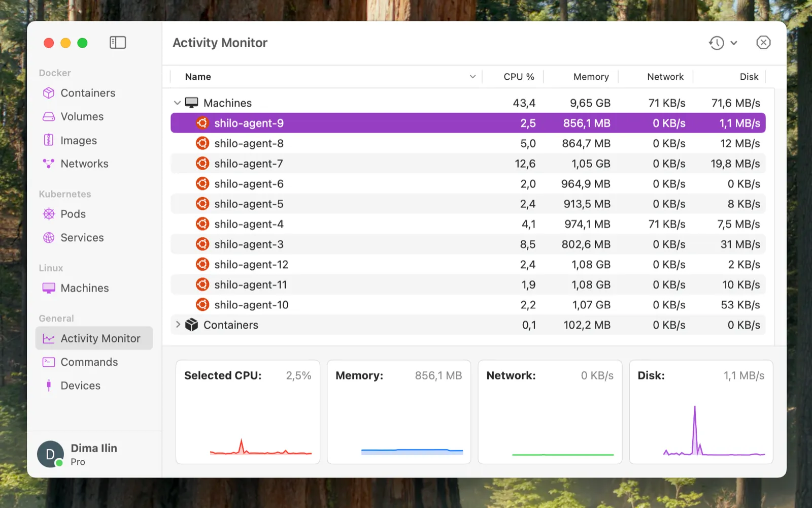812x508 pixels.
Task: Open the Dima Ilin account avatar
Action: [50, 454]
